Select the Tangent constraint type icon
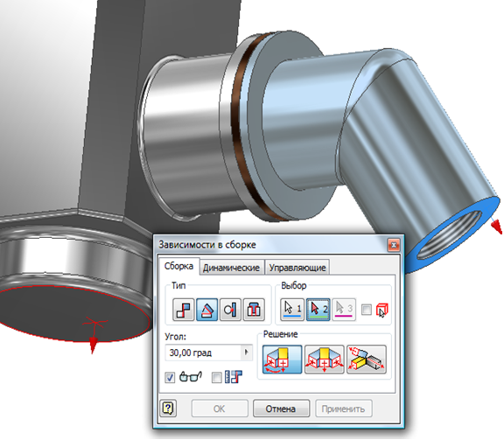Screen dimensions: 504x440 230,310
